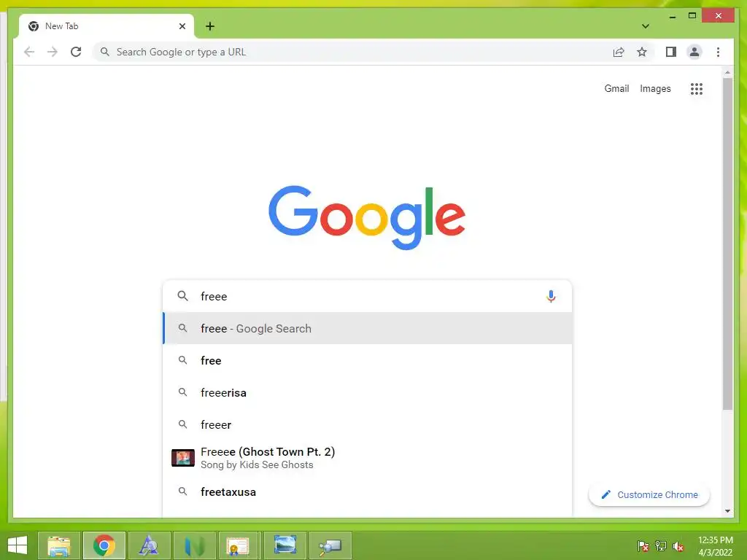
Task: Open the Windows Start button
Action: (18, 545)
